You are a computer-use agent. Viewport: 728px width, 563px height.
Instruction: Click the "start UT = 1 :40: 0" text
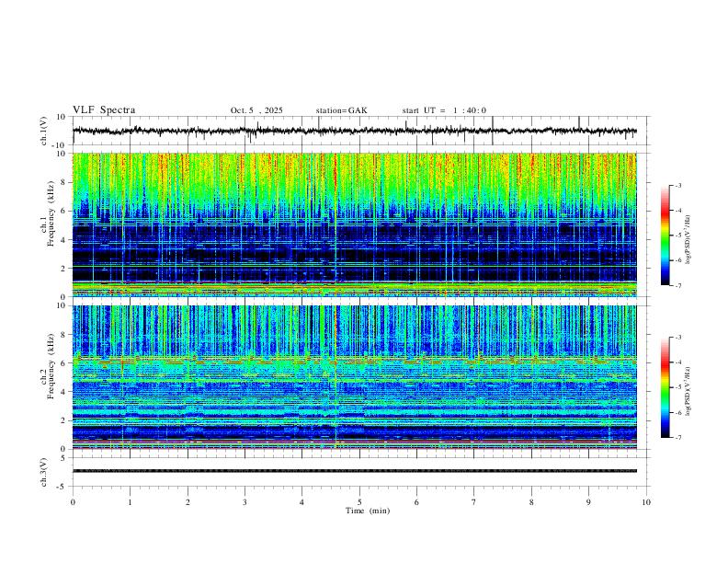(x=444, y=110)
